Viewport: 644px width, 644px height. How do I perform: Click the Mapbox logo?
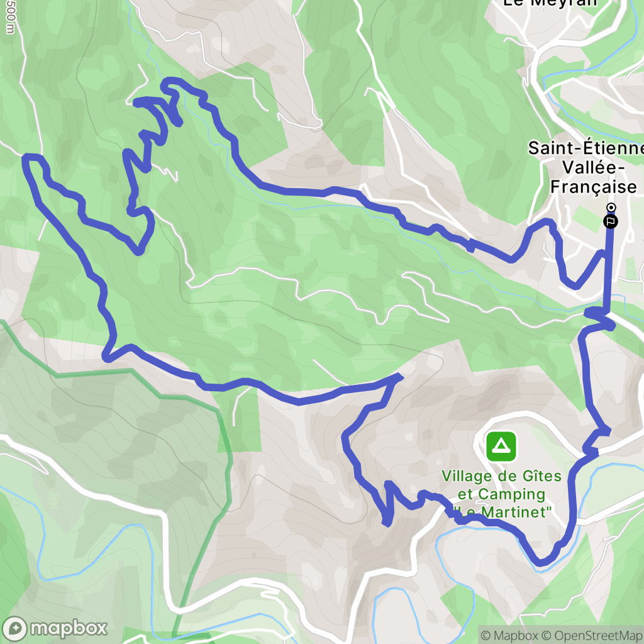(55, 628)
